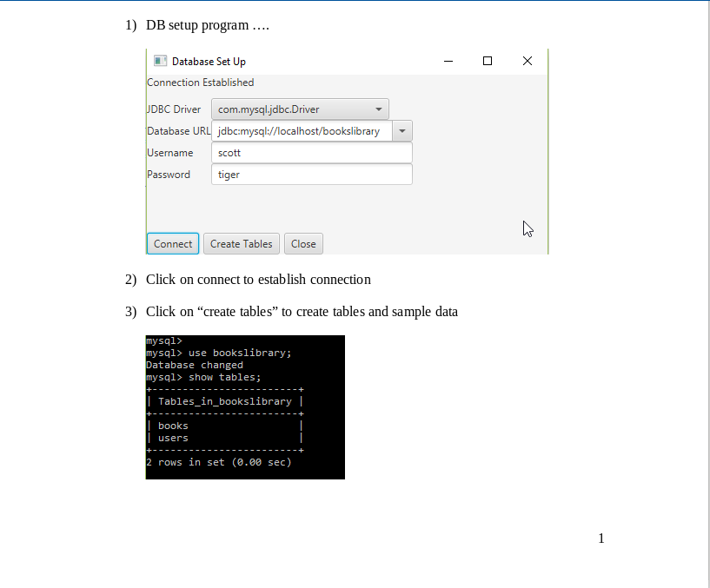Click the users entry in the tables list
The width and height of the screenshot is (710, 588).
click(x=172, y=438)
